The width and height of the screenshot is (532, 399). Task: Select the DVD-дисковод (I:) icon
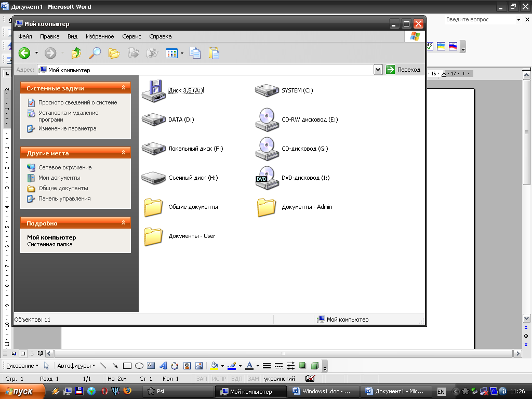tap(267, 178)
